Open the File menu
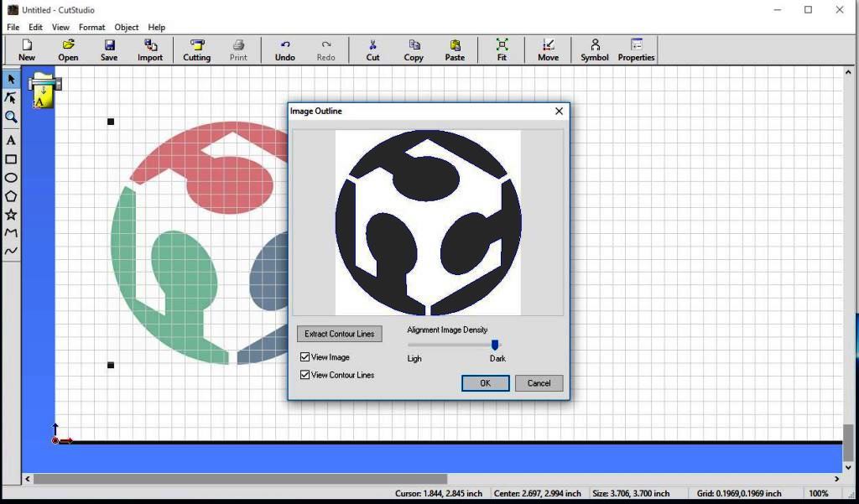Viewport: 859px width, 504px height. [x=13, y=27]
